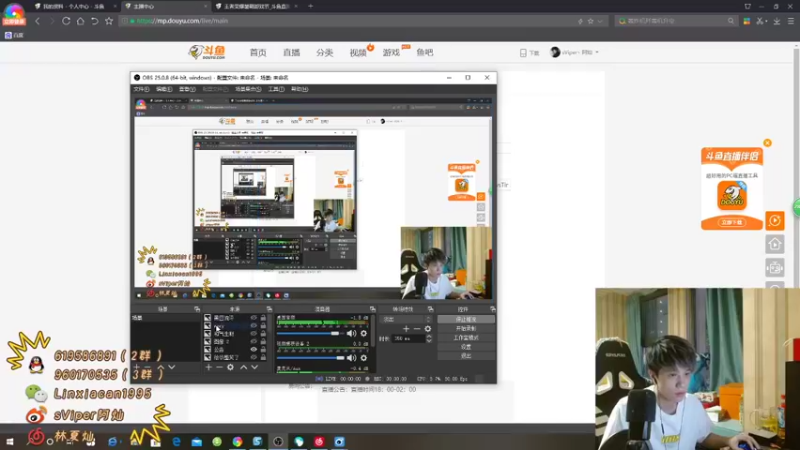This screenshot has height=450, width=800.
Task: Go to browser home icon
Action: tap(80, 21)
